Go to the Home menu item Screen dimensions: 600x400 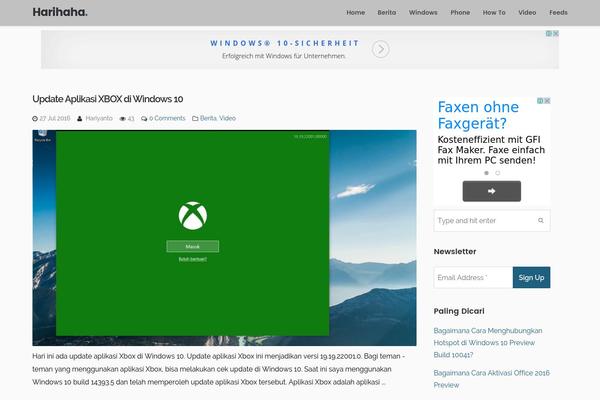[x=355, y=13]
